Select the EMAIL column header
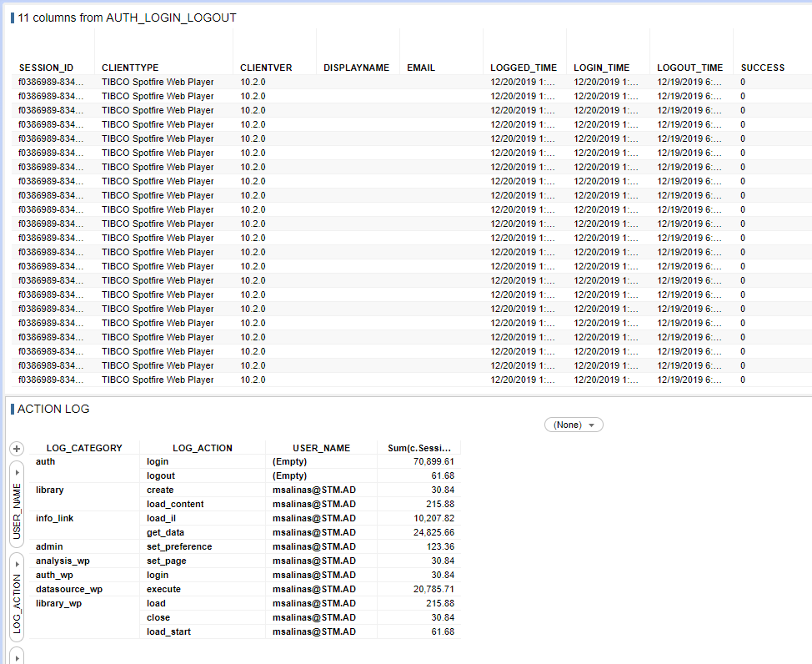The image size is (812, 664). (x=421, y=68)
